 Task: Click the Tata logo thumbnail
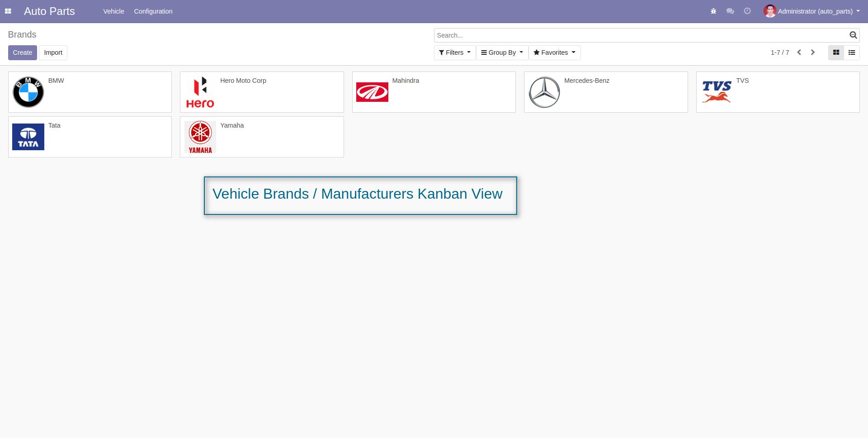(x=28, y=137)
